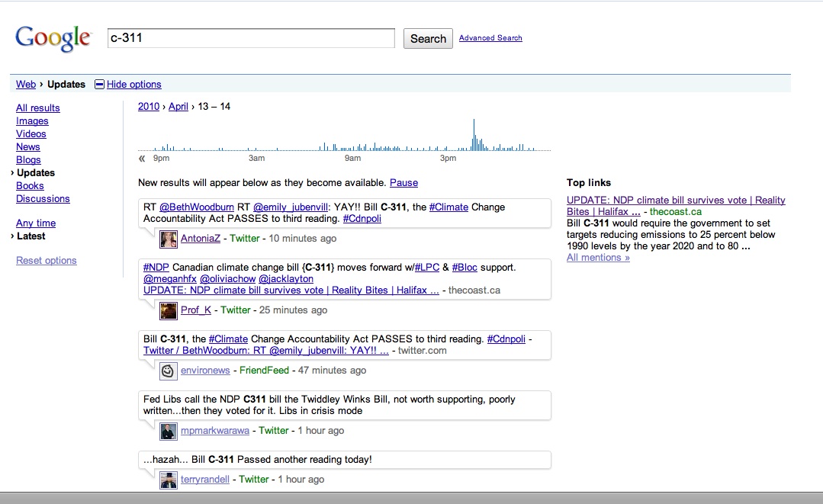This screenshot has height=504, width=823.
Task: Click "Top links" heading text
Action: [x=589, y=183]
